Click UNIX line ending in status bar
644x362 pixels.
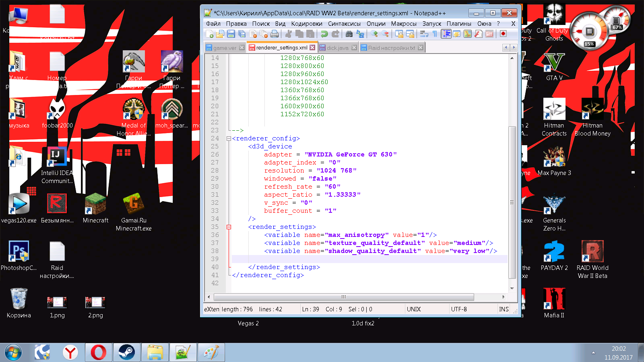coord(413,309)
